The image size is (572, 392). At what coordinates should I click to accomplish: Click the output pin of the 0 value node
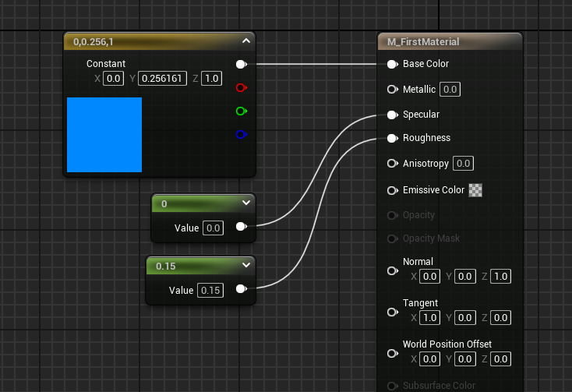point(241,227)
